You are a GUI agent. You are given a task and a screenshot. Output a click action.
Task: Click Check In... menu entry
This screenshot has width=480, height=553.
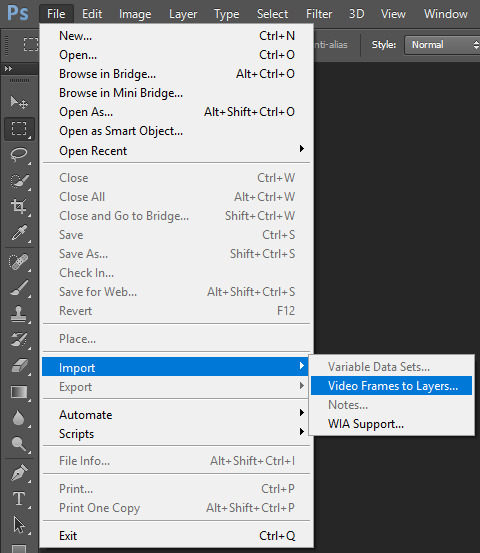(x=176, y=273)
